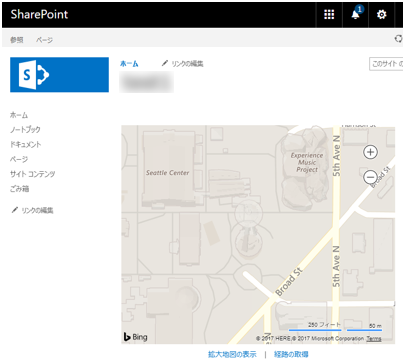The image size is (403, 363).
Task: Open ページ in left navigation
Action: click(x=19, y=159)
